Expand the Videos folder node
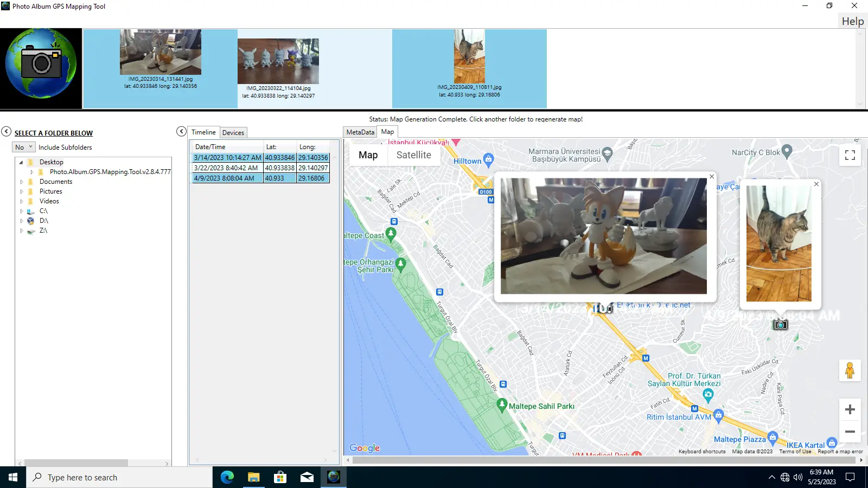The image size is (868, 488). [x=22, y=201]
